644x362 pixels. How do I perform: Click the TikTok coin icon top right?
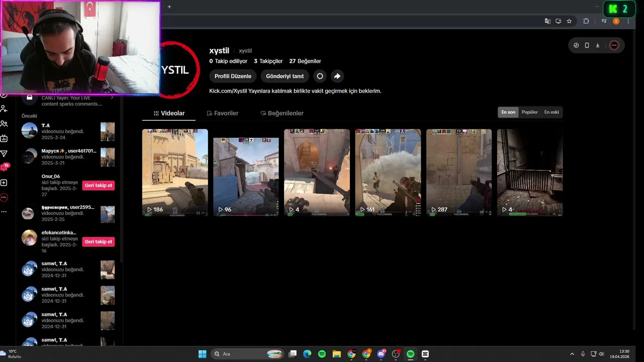576,45
